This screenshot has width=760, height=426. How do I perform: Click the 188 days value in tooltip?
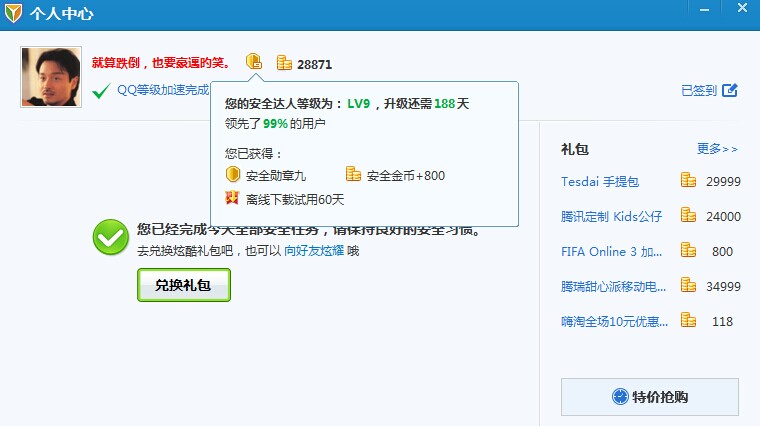[x=444, y=104]
